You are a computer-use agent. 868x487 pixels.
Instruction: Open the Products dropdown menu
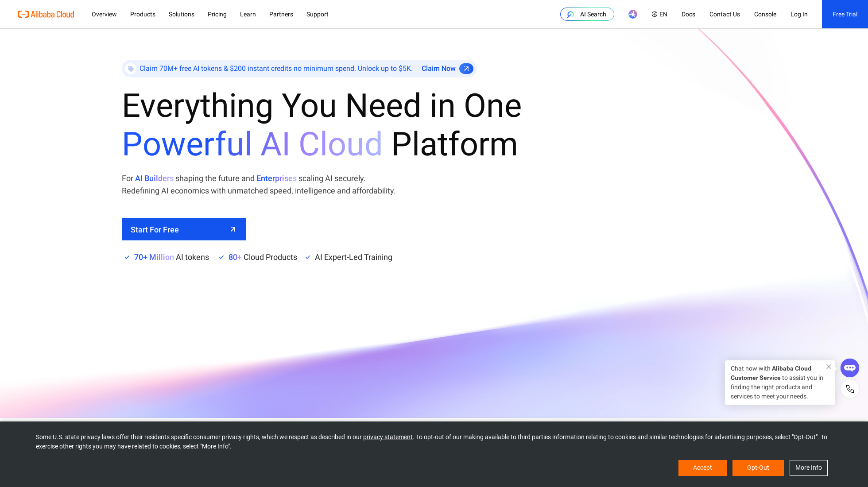(x=143, y=14)
